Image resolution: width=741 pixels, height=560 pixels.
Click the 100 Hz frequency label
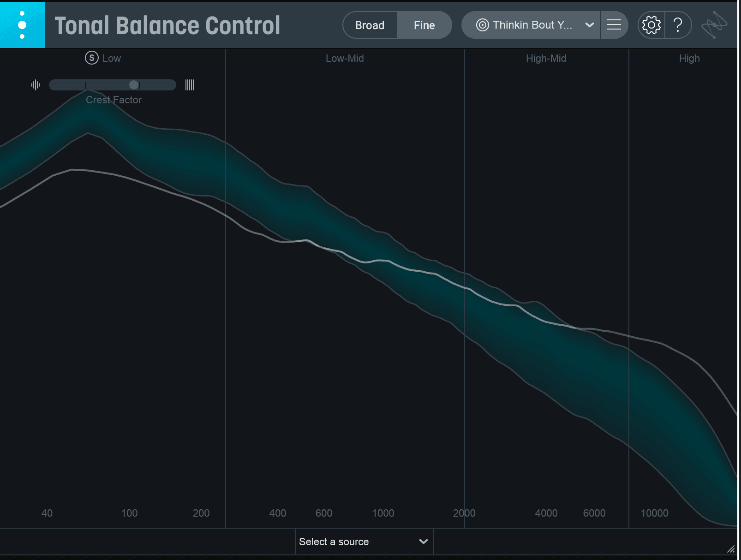coord(129,513)
